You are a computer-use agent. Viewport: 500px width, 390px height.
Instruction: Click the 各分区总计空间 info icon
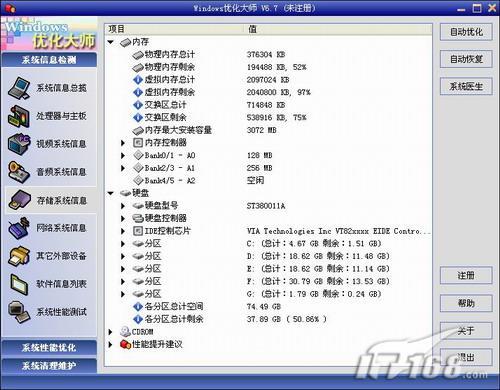coord(138,306)
